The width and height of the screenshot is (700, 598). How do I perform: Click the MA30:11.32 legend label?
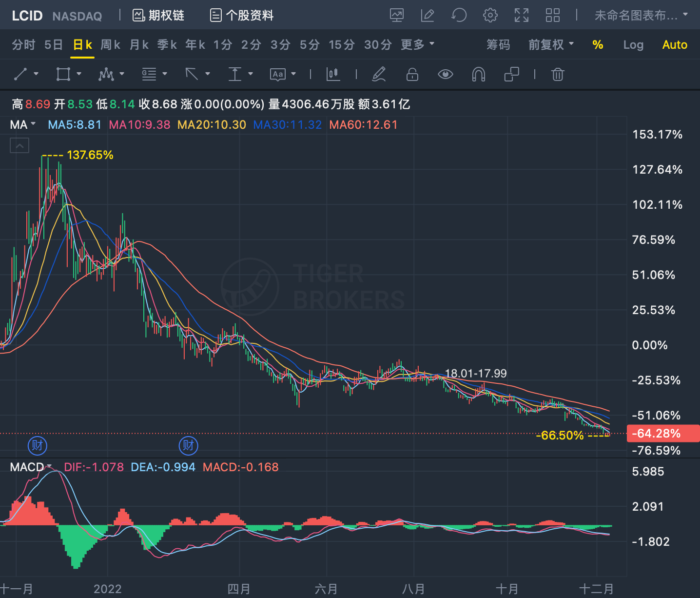(x=288, y=124)
